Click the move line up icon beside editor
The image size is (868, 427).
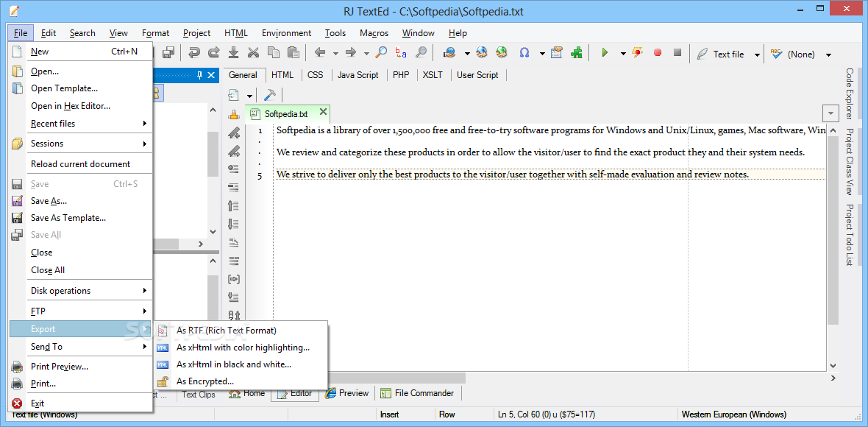click(234, 206)
